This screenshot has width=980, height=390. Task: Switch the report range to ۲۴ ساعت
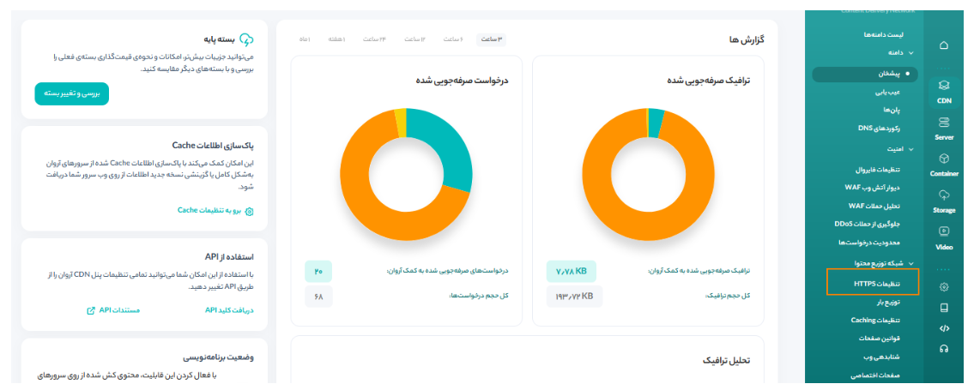click(x=373, y=39)
